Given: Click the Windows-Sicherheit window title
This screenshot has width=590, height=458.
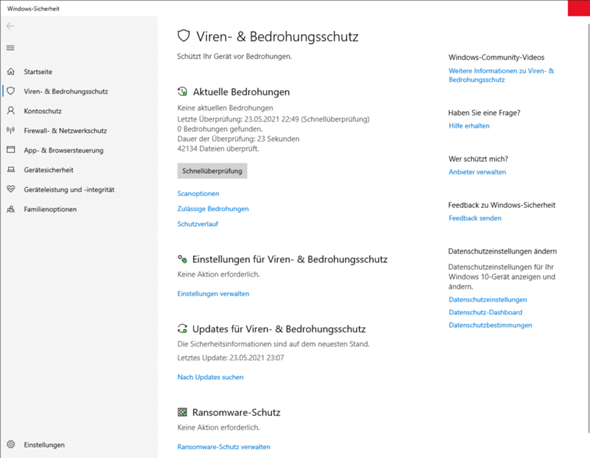Looking at the screenshot, I should click(x=33, y=9).
